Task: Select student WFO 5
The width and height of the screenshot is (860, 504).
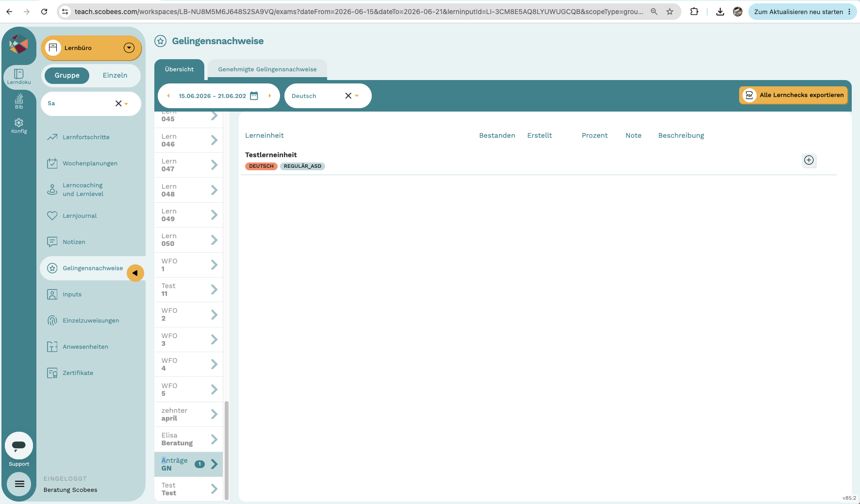Action: [x=188, y=390]
